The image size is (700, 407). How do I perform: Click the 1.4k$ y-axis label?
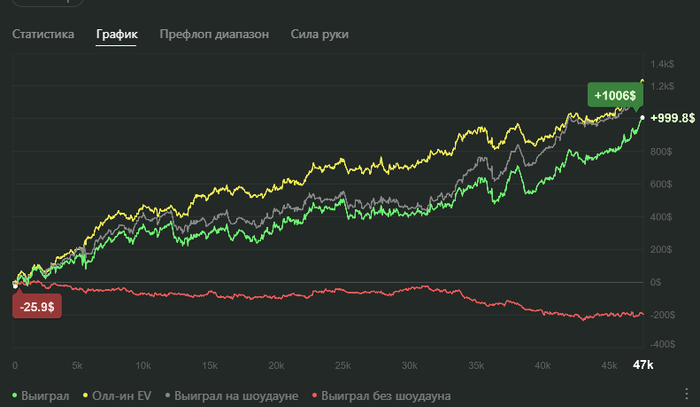[x=663, y=65]
